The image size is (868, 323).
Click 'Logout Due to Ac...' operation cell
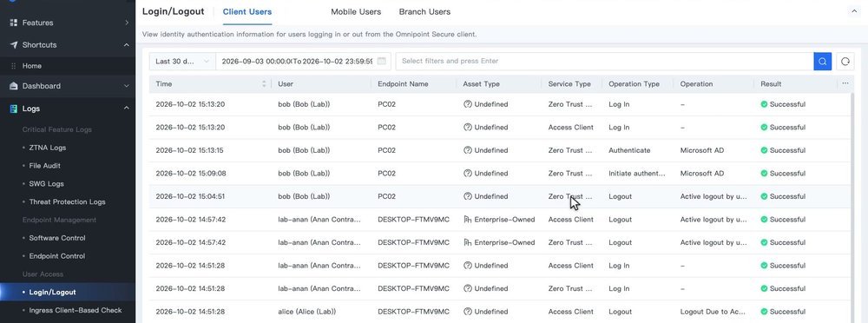713,312
